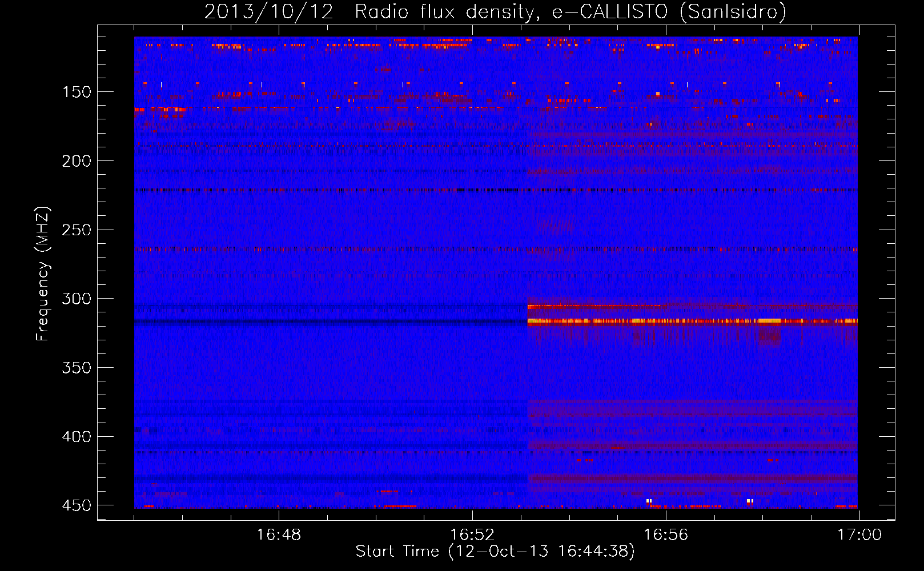
Task: Click the 300 frequency tick label
Action: pyautogui.click(x=77, y=299)
